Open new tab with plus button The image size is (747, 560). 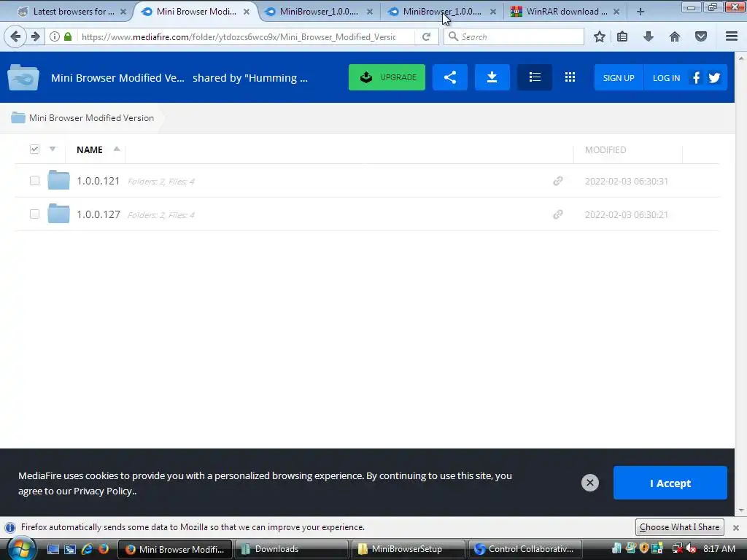pyautogui.click(x=640, y=12)
